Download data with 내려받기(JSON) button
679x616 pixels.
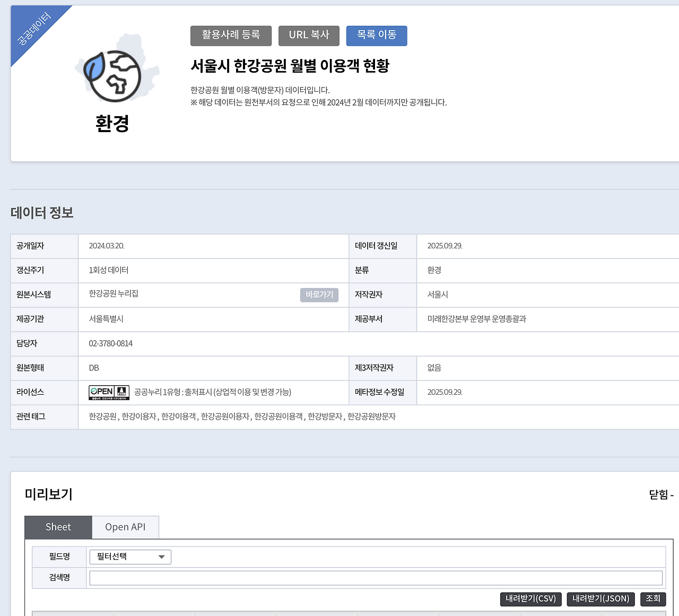pos(600,598)
